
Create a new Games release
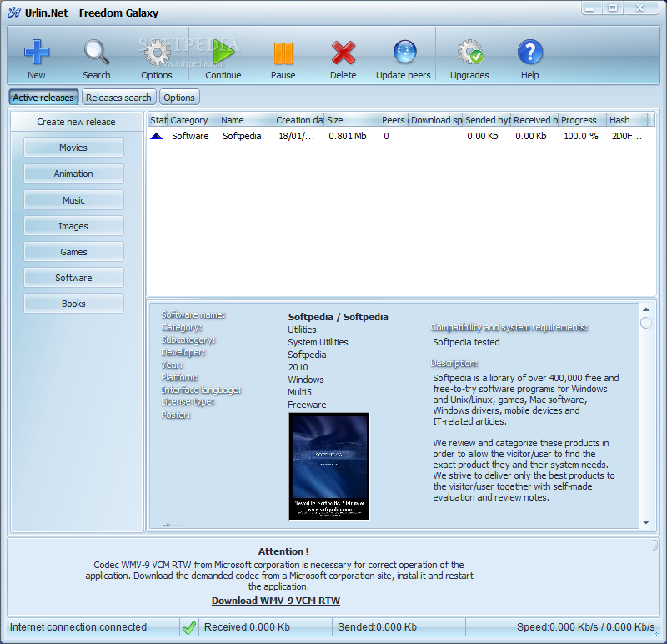point(73,252)
